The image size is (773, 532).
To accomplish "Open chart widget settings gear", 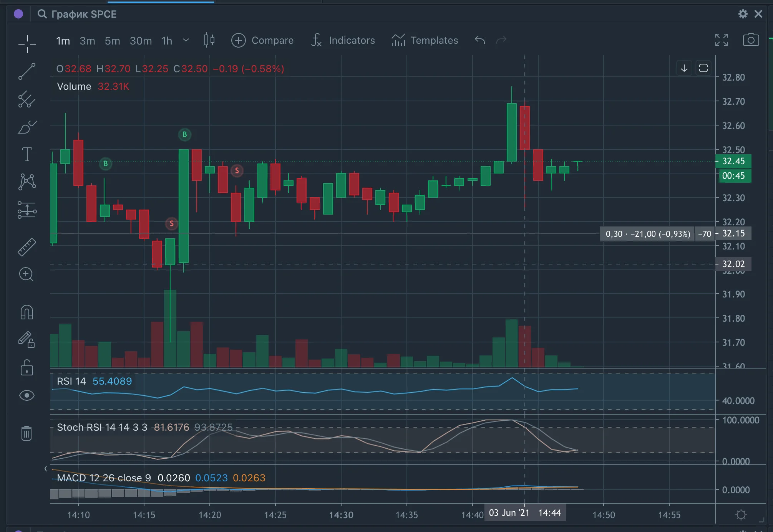I will (x=743, y=14).
